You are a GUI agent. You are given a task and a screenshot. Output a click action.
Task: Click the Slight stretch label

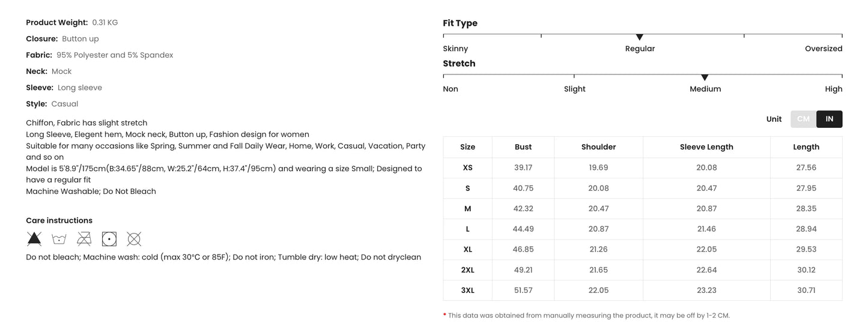574,89
